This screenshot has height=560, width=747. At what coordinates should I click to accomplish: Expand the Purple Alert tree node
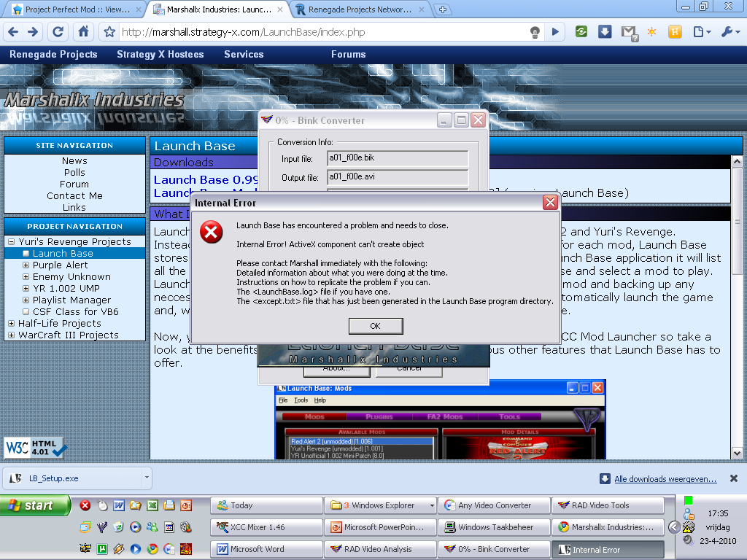click(x=26, y=265)
